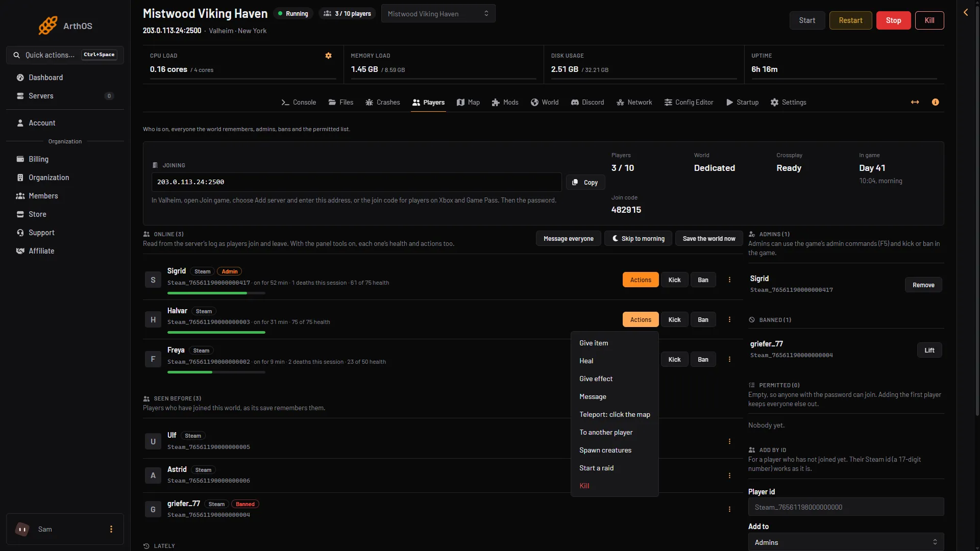Click the info circle icon near tabs
The image size is (980, 551).
click(935, 102)
